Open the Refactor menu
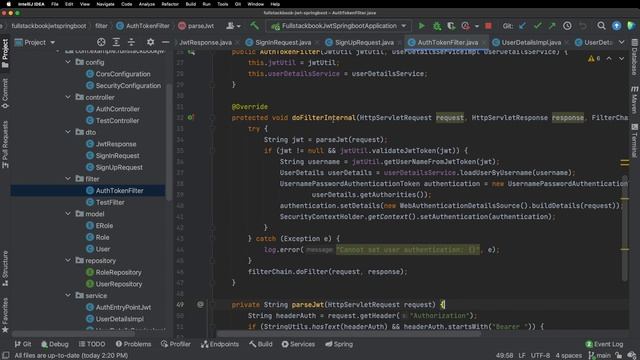 click(170, 4)
